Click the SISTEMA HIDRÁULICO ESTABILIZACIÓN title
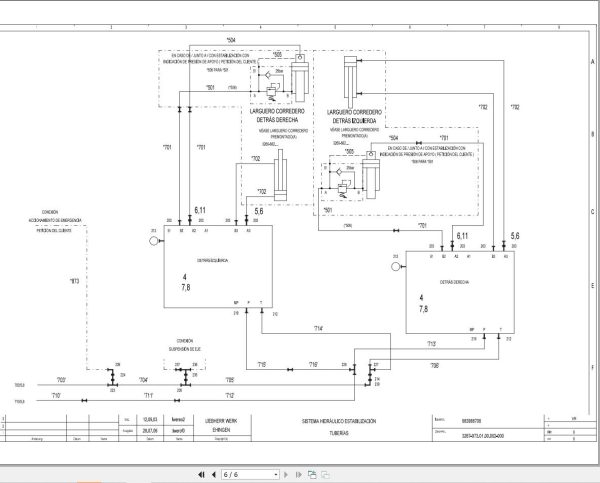Screen dimensions: 600x483 click(339, 421)
